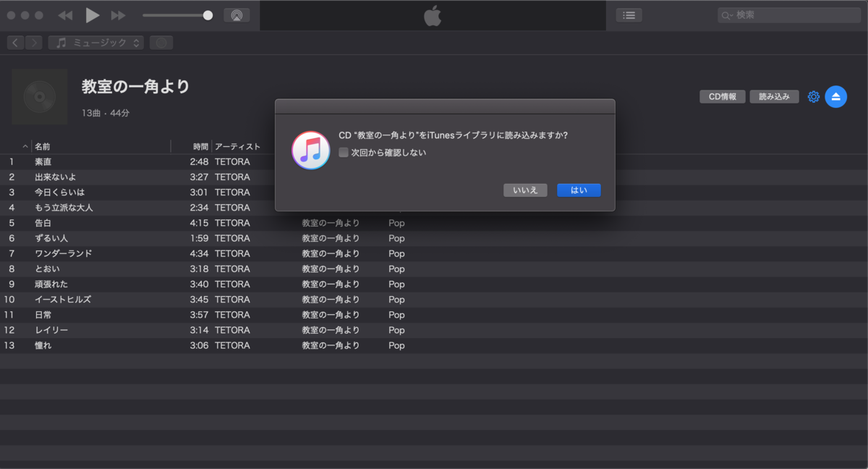The height and width of the screenshot is (469, 868).
Task: Open the Apple menu
Action: pos(432,14)
